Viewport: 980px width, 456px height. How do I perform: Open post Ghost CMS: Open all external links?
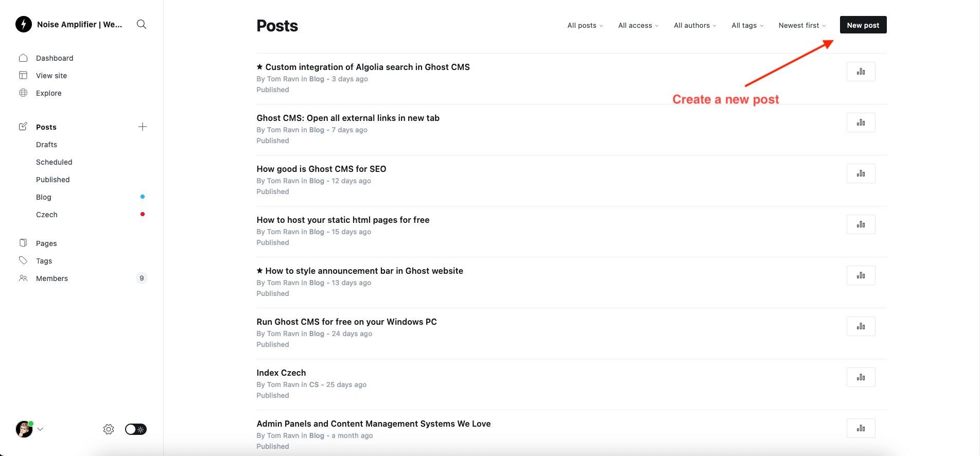(x=348, y=118)
